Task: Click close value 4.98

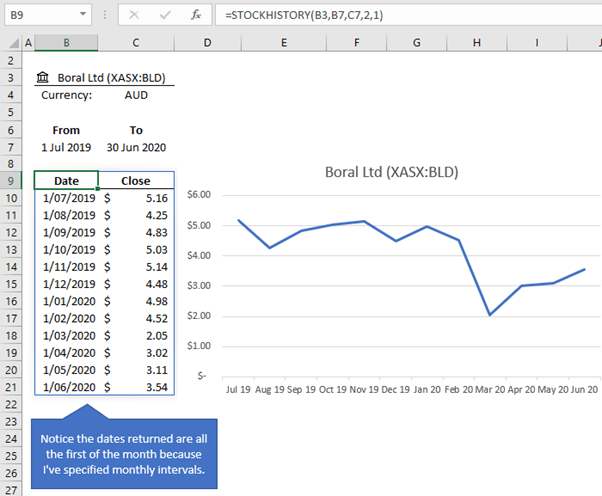Action: [x=136, y=301]
